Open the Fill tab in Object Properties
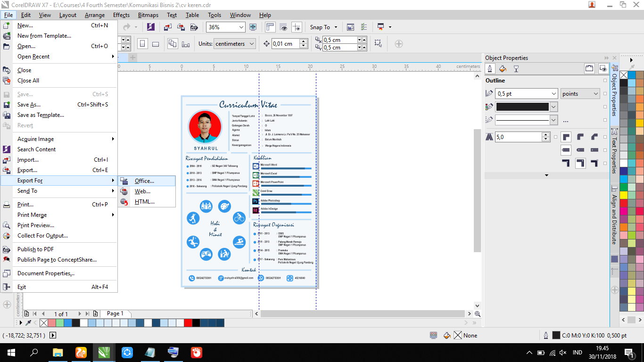Screen dimensions: 644x362 pos(503,69)
